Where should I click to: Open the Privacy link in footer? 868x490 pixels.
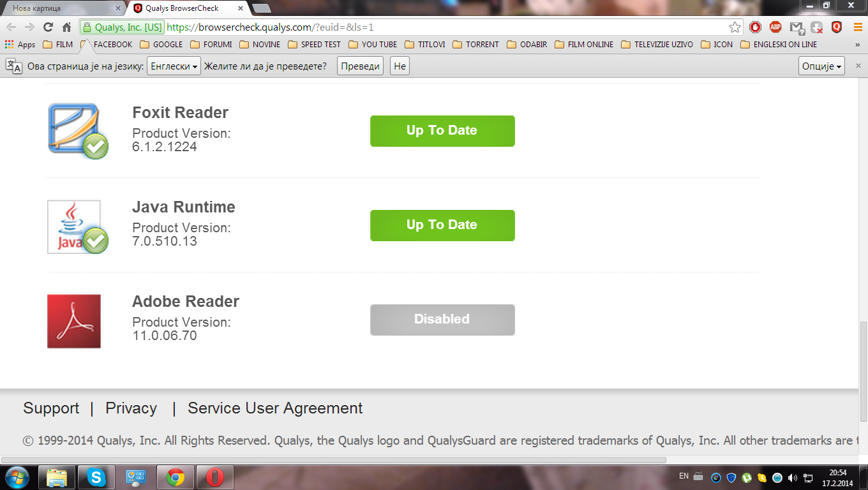pyautogui.click(x=131, y=408)
